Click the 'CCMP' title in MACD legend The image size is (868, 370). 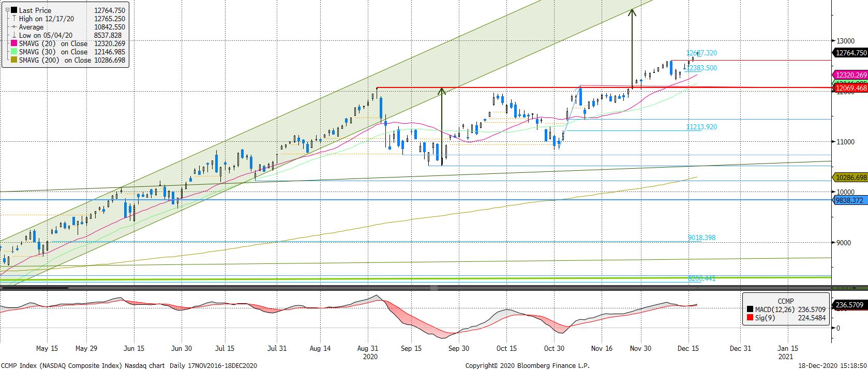coord(786,301)
